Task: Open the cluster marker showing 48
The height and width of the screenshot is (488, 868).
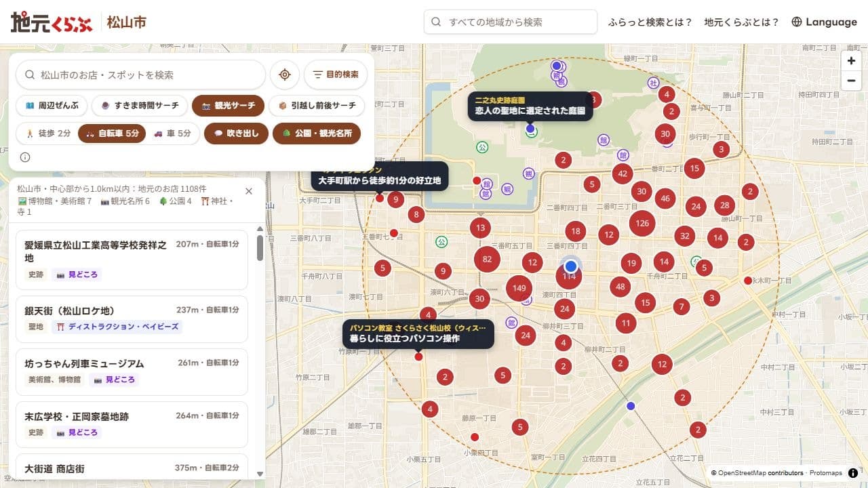Action: [620, 287]
